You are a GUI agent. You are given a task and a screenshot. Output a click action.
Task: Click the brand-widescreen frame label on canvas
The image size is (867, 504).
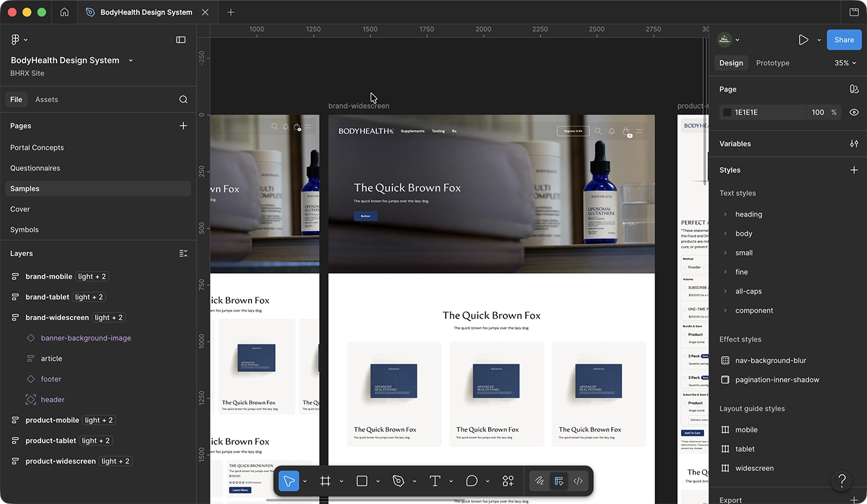(x=358, y=106)
